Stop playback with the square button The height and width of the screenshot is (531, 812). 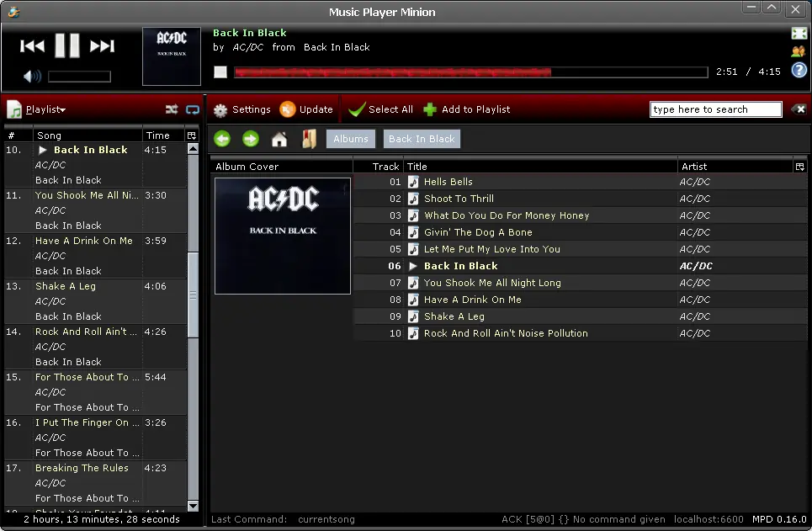point(220,72)
